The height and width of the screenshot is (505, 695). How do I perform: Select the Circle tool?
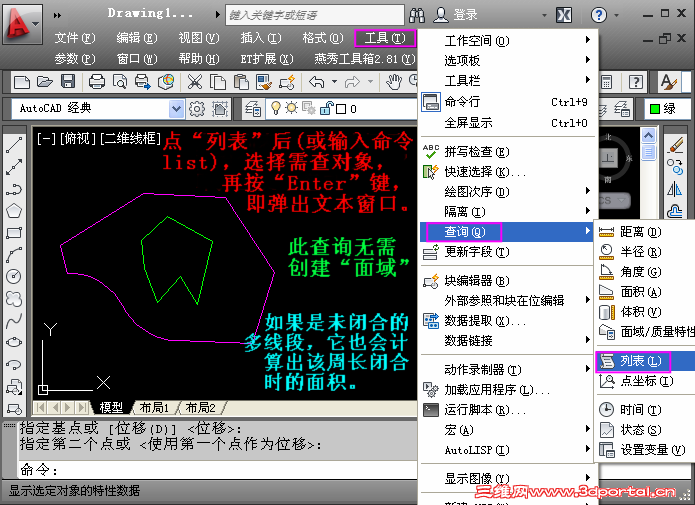14,276
